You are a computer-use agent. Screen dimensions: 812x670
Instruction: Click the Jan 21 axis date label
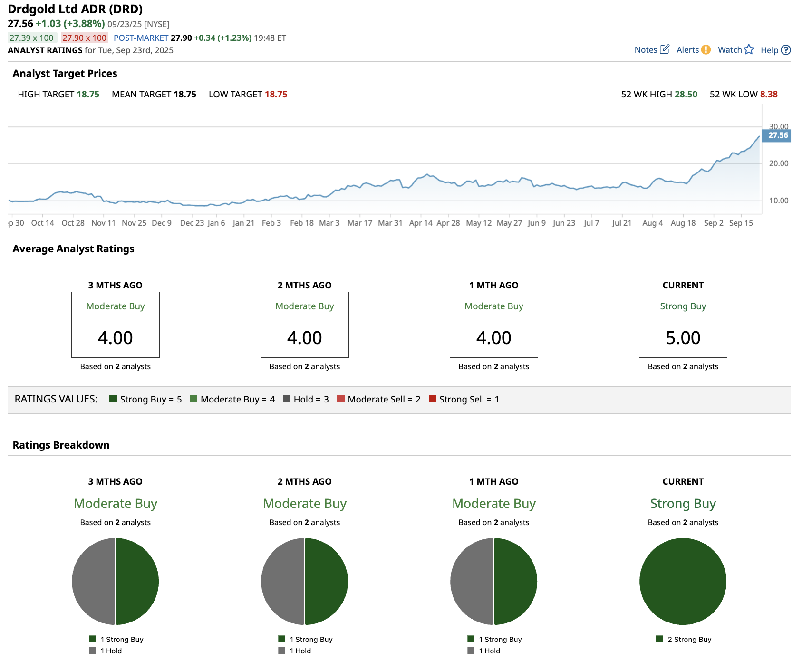[x=243, y=223]
